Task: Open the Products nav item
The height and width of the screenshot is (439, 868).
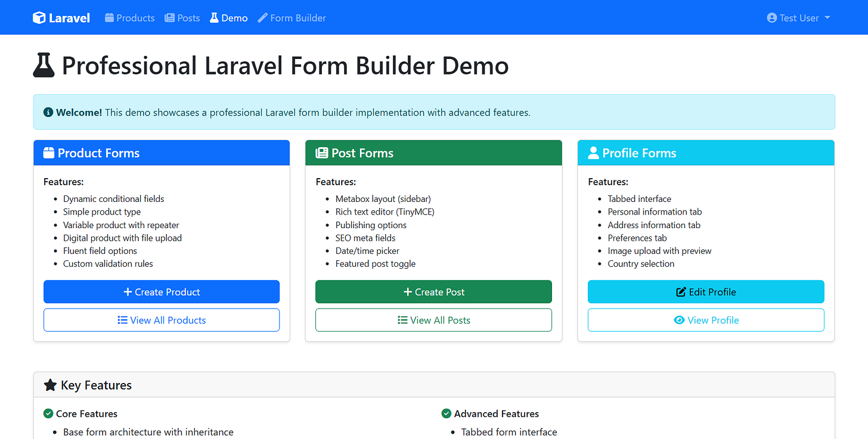Action: (129, 18)
